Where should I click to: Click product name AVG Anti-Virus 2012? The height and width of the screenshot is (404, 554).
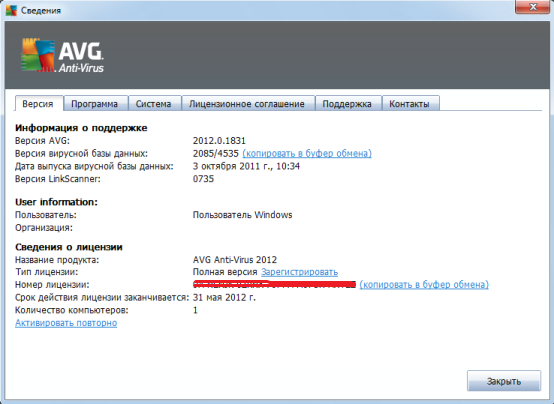coord(235,260)
